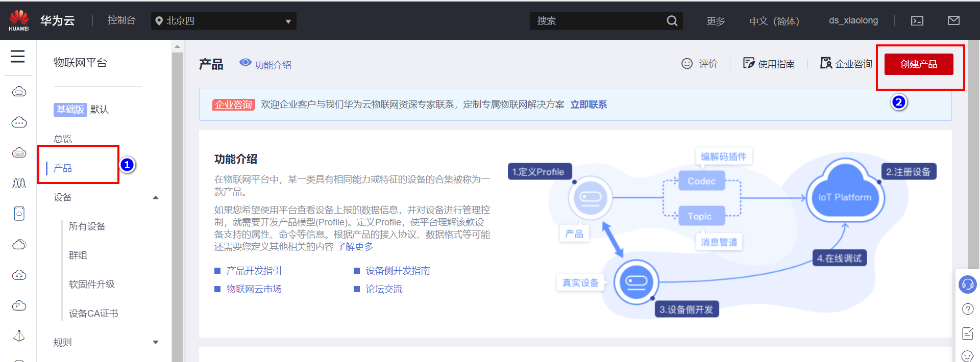Click the cloud upload sidebar icon

click(19, 275)
